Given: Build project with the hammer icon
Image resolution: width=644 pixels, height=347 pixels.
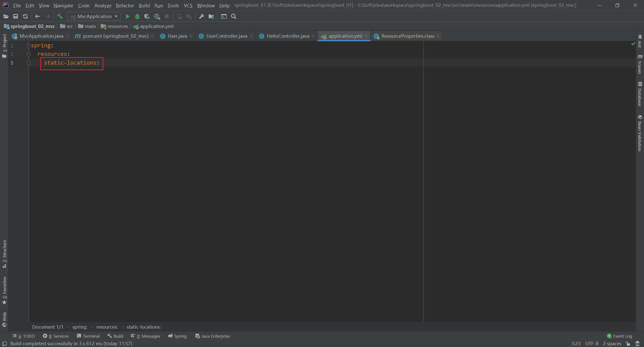Looking at the screenshot, I should (x=60, y=17).
